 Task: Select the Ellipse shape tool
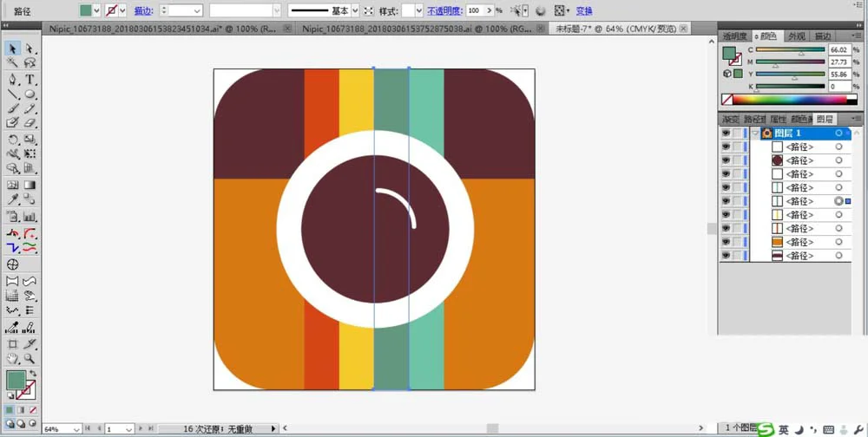30,95
